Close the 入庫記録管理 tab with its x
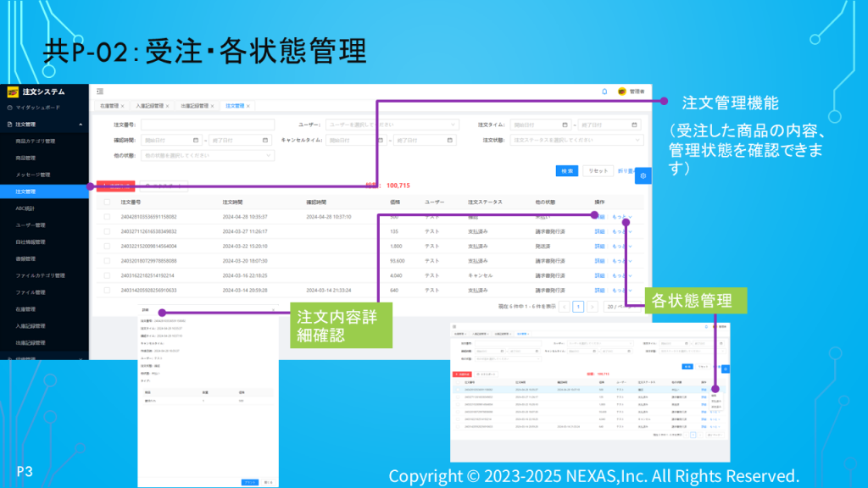Screen dimensions: 868x488 coord(167,106)
